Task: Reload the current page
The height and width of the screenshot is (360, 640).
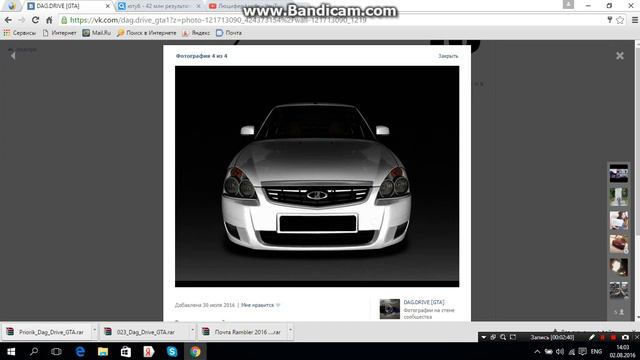Action: coord(36,20)
